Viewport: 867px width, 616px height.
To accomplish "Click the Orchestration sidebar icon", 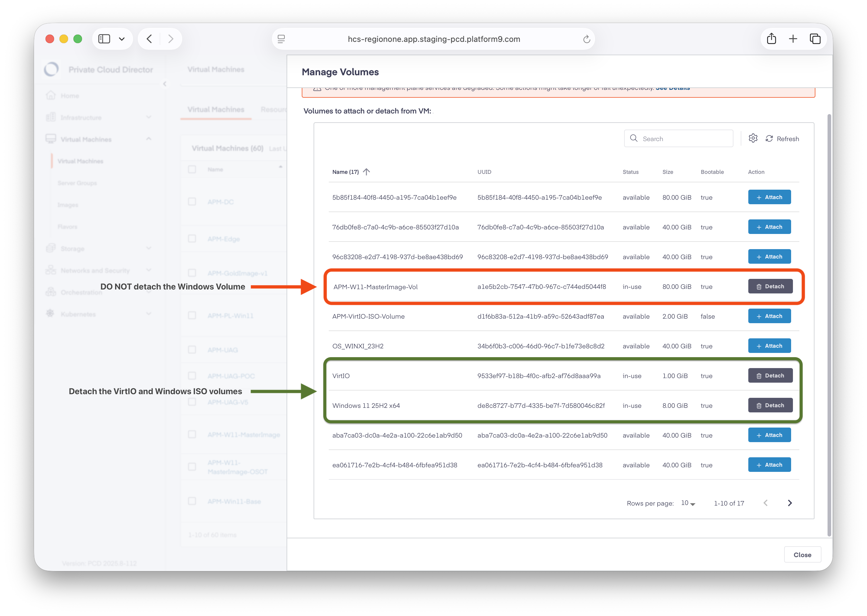I will coord(51,292).
